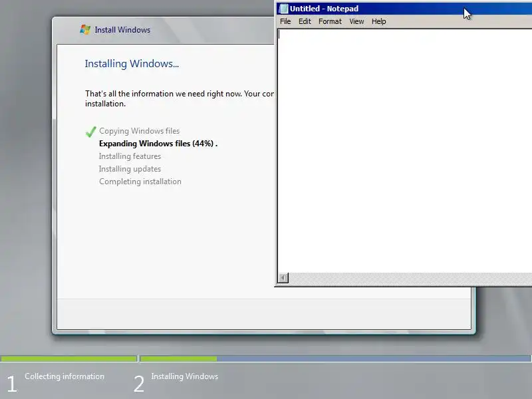Click inside the Notepad text area
The height and width of the screenshot is (399, 532).
coord(404,151)
